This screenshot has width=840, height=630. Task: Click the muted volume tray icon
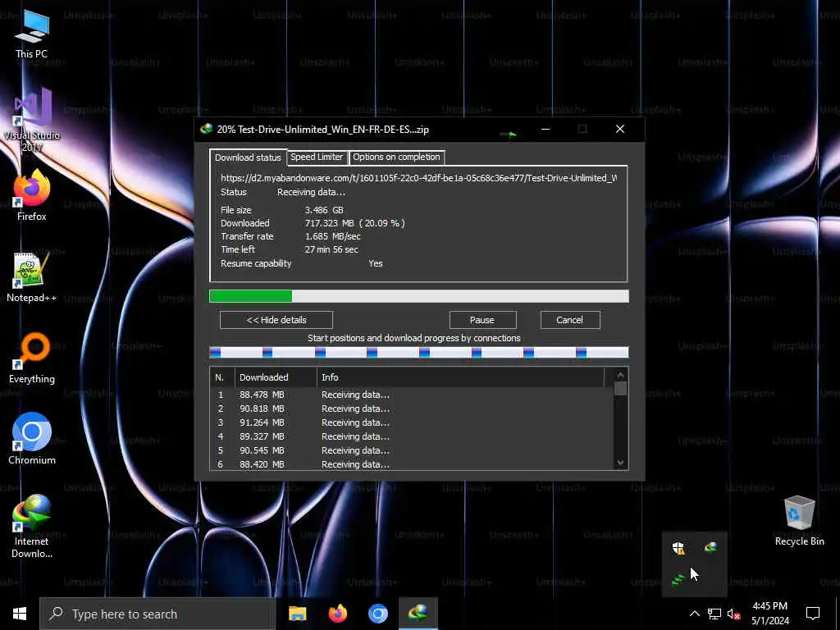tap(733, 614)
